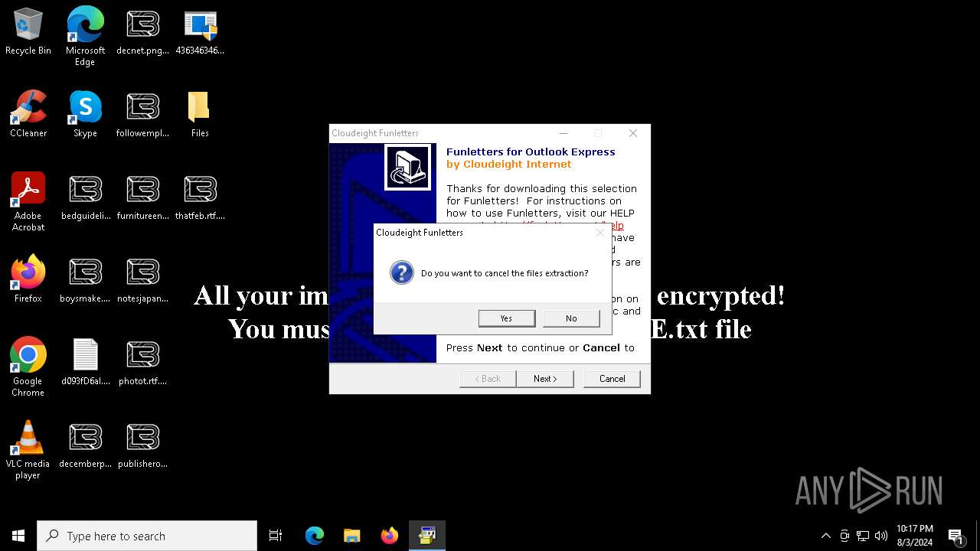Click the taskbar search box
980x551 pixels.
(x=147, y=536)
